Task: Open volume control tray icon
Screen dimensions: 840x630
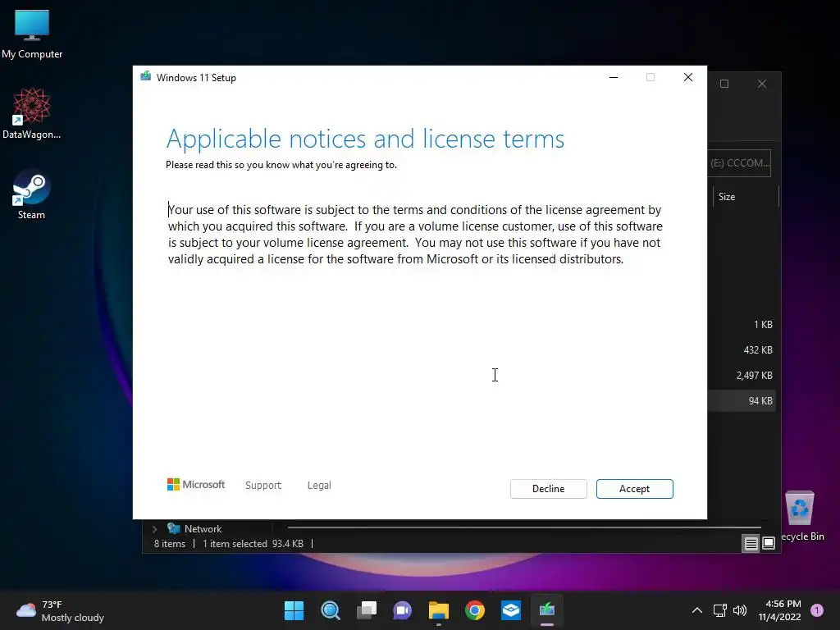Action: 740,610
